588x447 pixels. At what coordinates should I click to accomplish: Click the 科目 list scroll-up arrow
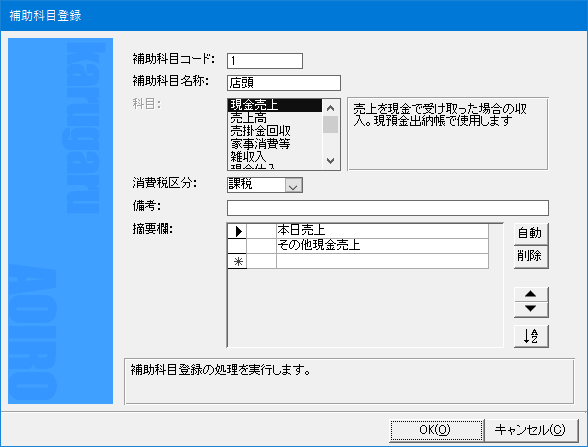click(330, 108)
